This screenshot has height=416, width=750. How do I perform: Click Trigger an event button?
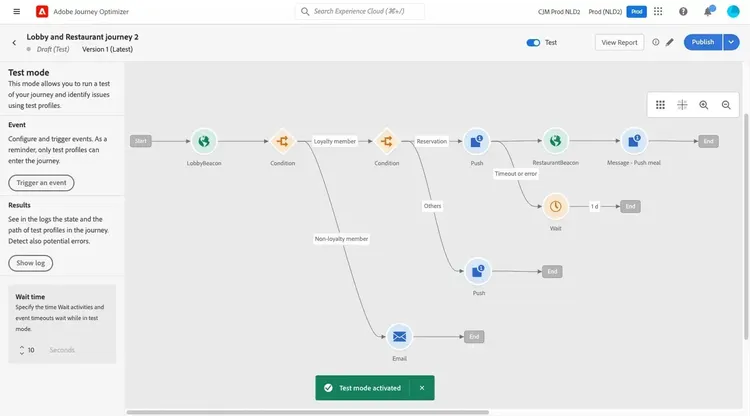[x=41, y=183]
